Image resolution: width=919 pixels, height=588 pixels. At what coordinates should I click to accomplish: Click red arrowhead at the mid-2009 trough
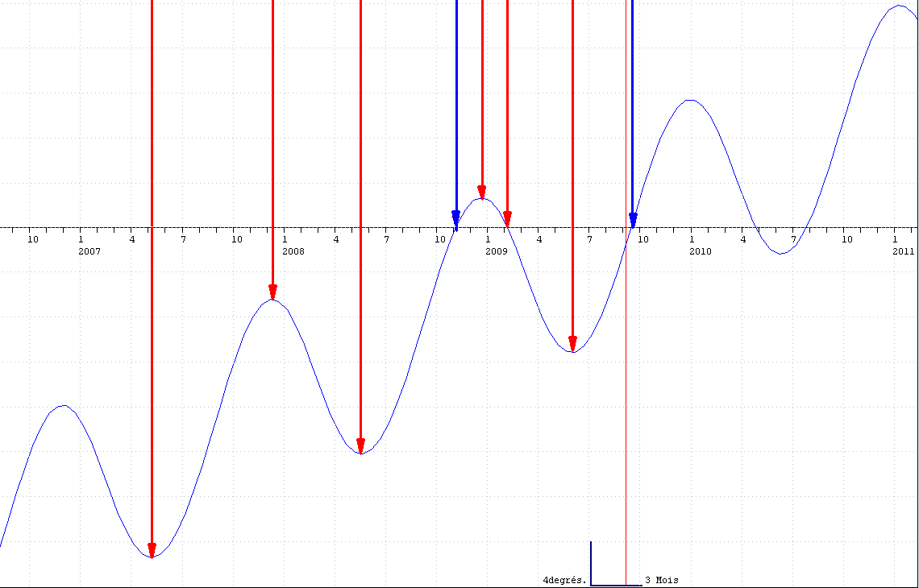(572, 344)
